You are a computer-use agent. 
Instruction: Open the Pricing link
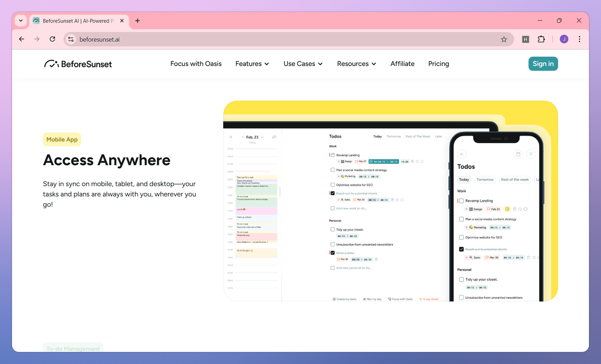pyautogui.click(x=439, y=64)
